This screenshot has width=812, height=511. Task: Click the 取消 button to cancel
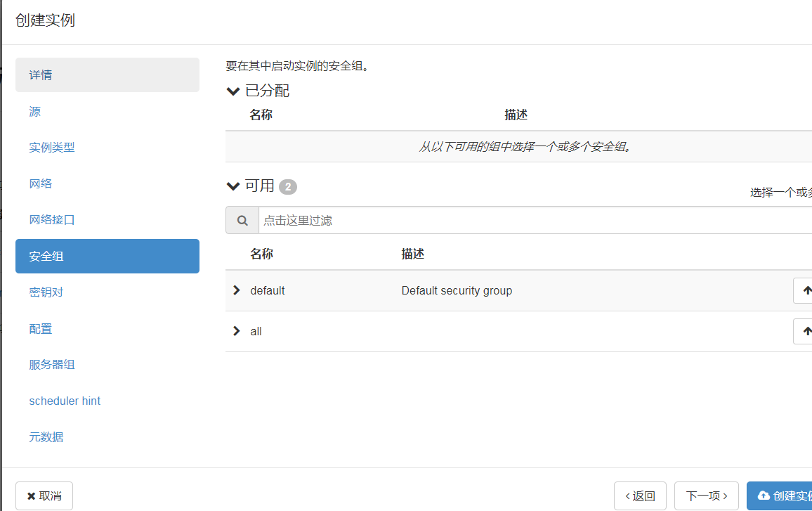click(44, 496)
